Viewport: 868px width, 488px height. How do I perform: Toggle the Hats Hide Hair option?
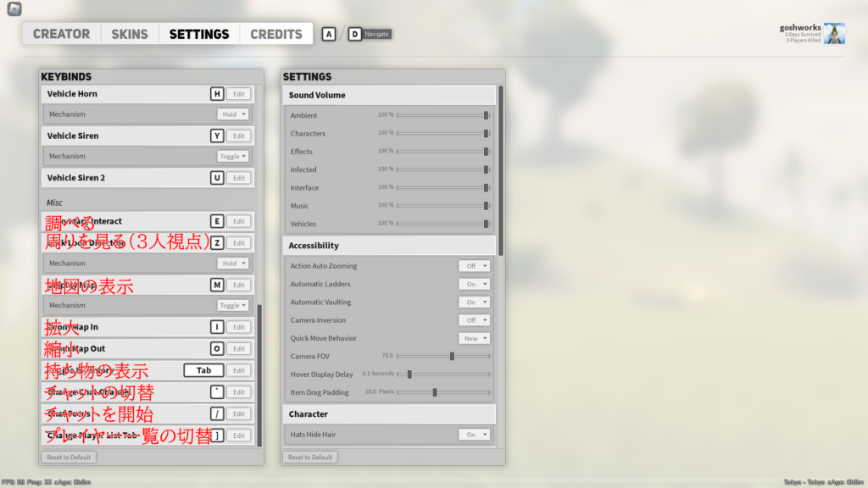coord(474,435)
